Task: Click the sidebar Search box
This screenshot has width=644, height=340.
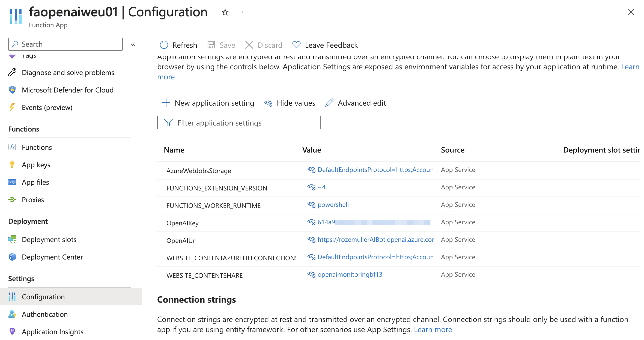Action: pyautogui.click(x=65, y=44)
